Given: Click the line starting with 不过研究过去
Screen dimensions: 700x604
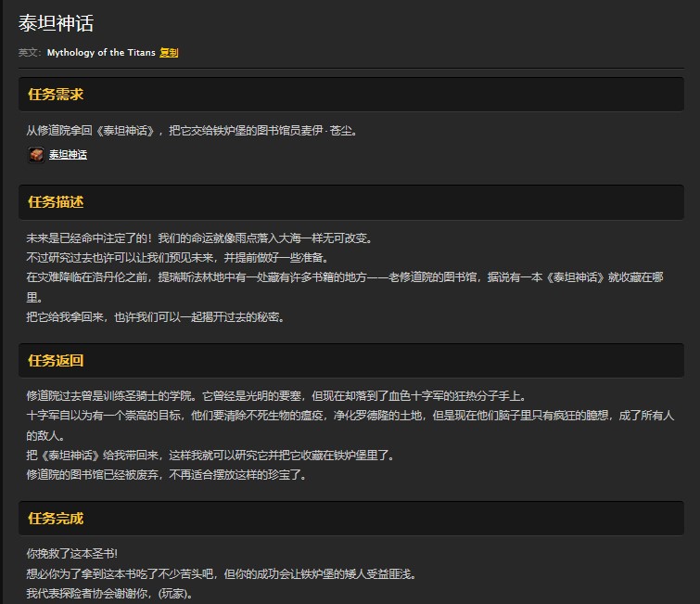Looking at the screenshot, I should (177, 257).
